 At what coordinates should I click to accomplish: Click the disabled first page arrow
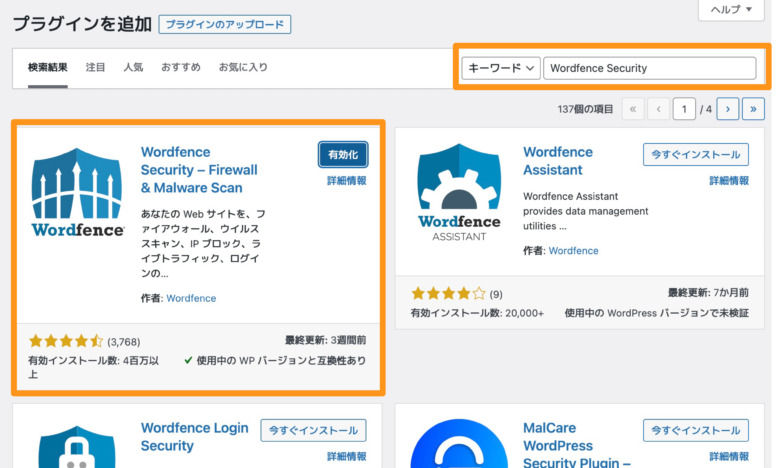tap(633, 109)
